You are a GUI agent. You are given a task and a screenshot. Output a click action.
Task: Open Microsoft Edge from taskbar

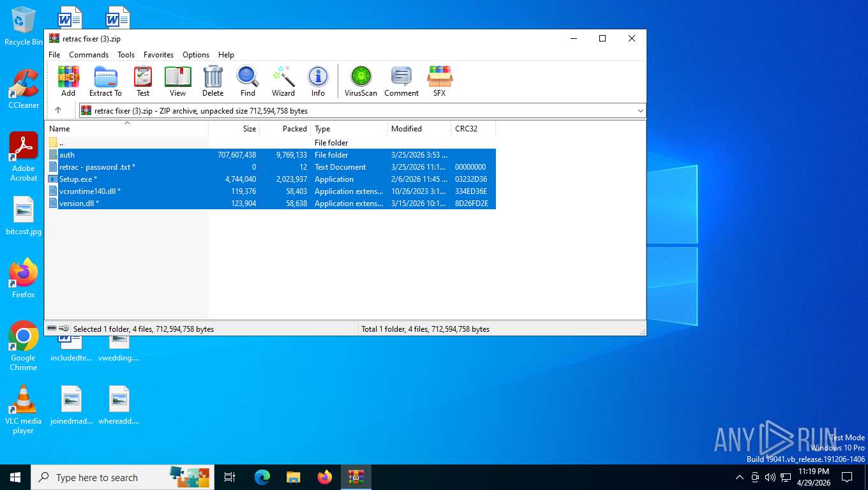[x=262, y=477]
